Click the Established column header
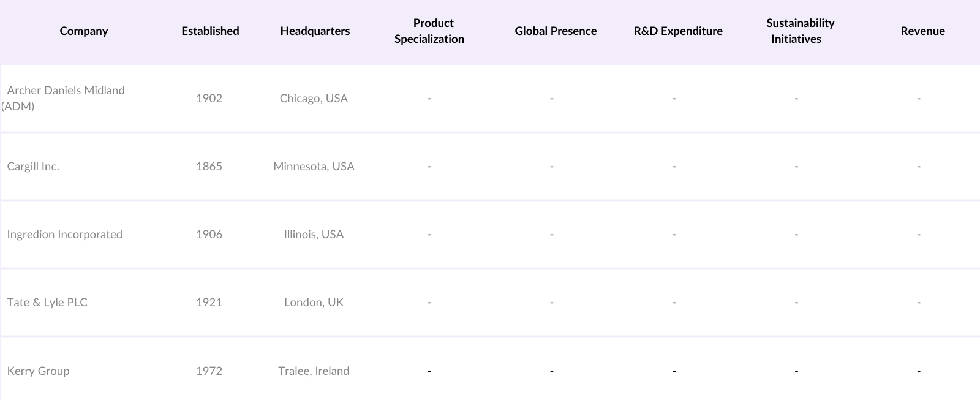This screenshot has height=400, width=980. coord(210,31)
